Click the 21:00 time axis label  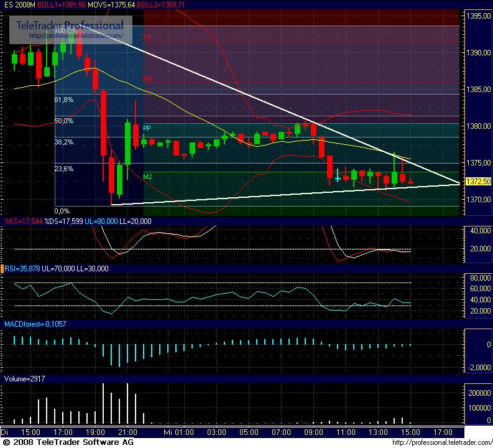pyautogui.click(x=127, y=432)
